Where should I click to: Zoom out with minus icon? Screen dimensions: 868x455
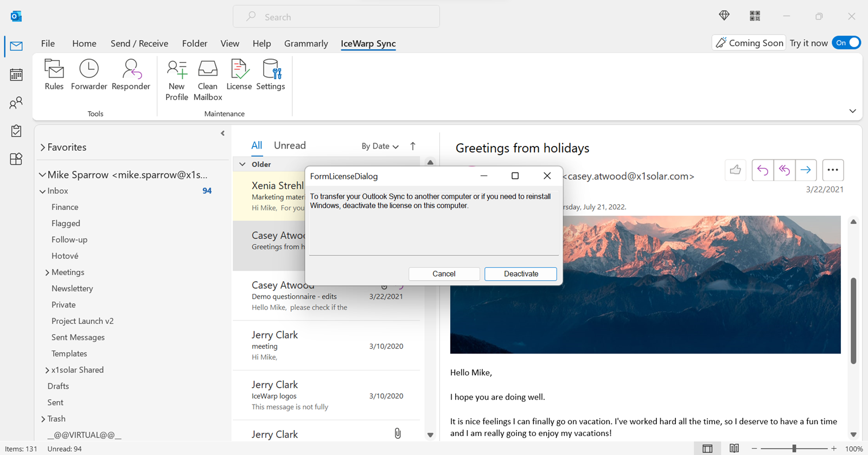(x=754, y=448)
